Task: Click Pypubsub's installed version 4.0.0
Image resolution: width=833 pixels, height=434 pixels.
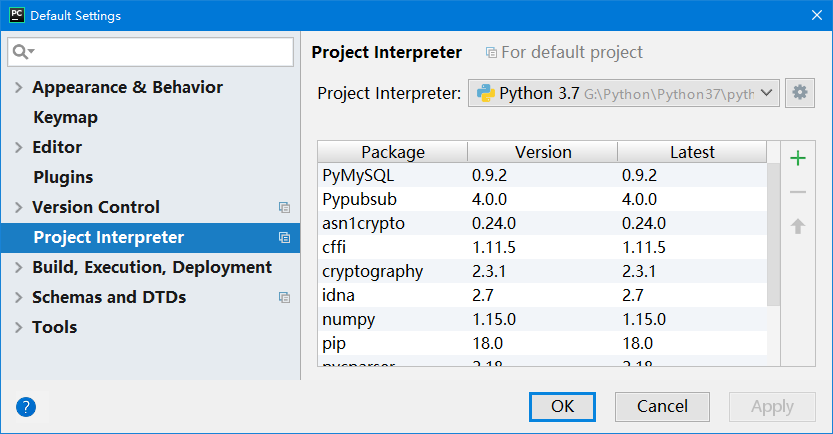Action: pyautogui.click(x=489, y=199)
